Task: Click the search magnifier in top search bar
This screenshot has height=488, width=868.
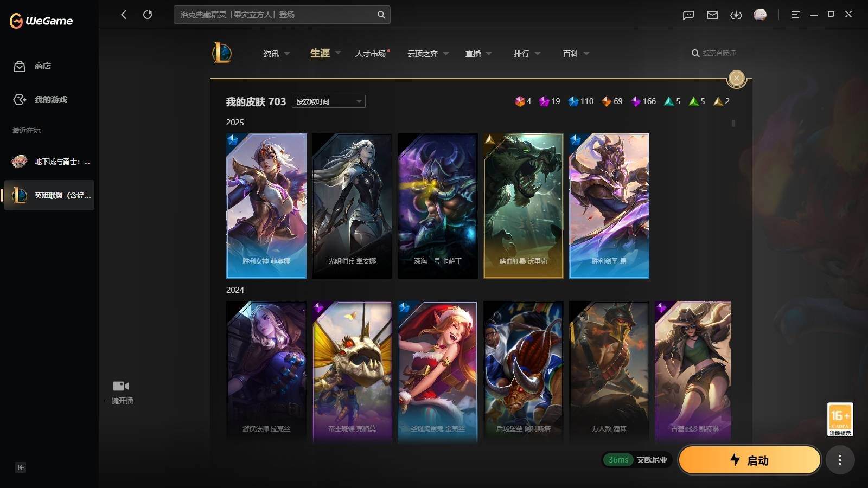Action: coord(381,15)
